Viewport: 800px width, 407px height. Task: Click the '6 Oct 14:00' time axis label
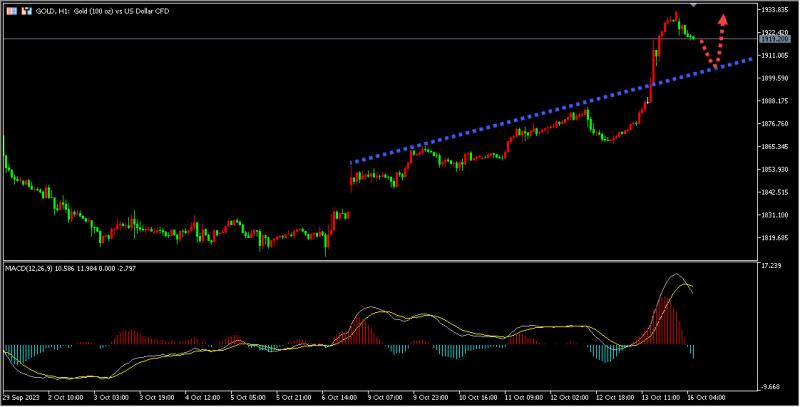pos(339,397)
